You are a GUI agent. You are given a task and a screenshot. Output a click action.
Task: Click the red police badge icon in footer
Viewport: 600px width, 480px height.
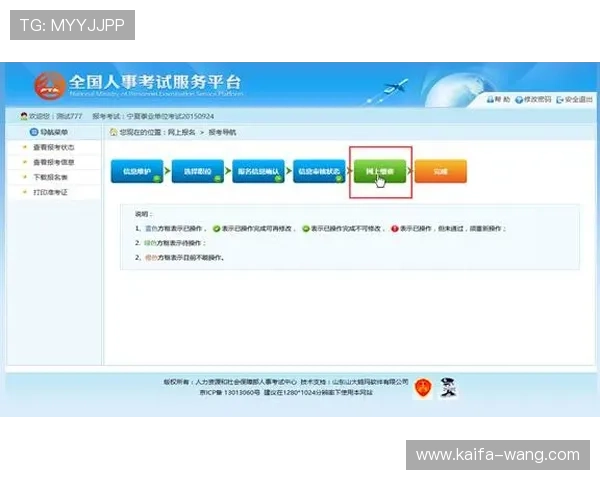pos(423,388)
